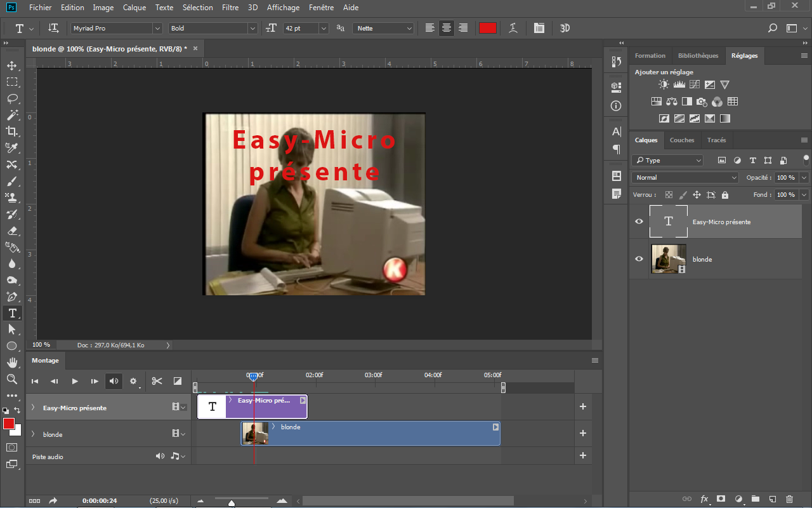The width and height of the screenshot is (812, 508).
Task: Click the foreground color swatch in toolbox
Action: click(x=9, y=424)
